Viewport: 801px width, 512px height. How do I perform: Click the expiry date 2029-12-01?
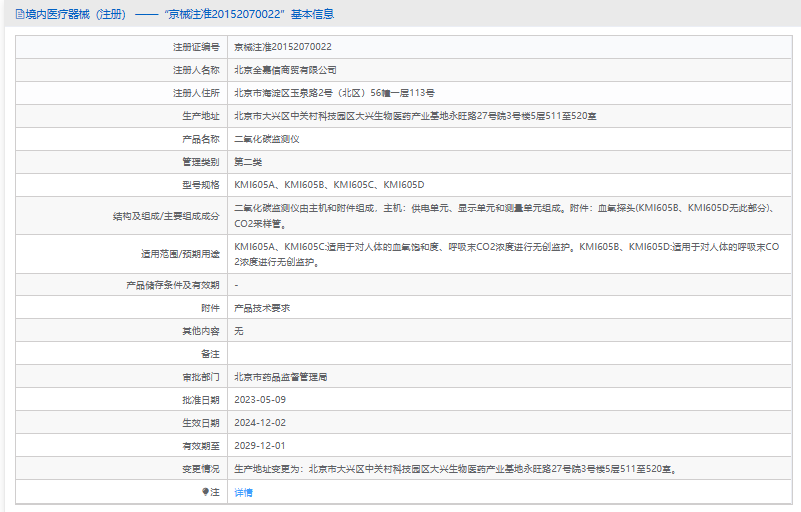[x=260, y=446]
